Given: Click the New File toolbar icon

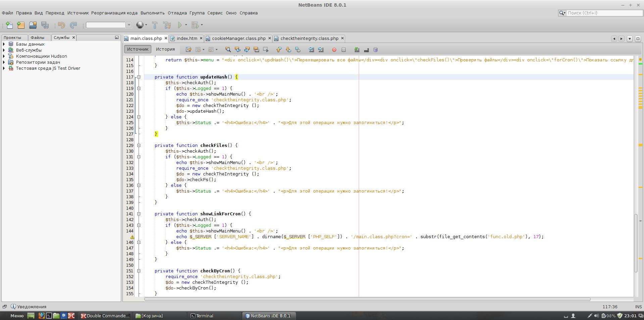Looking at the screenshot, I should (x=9, y=25).
